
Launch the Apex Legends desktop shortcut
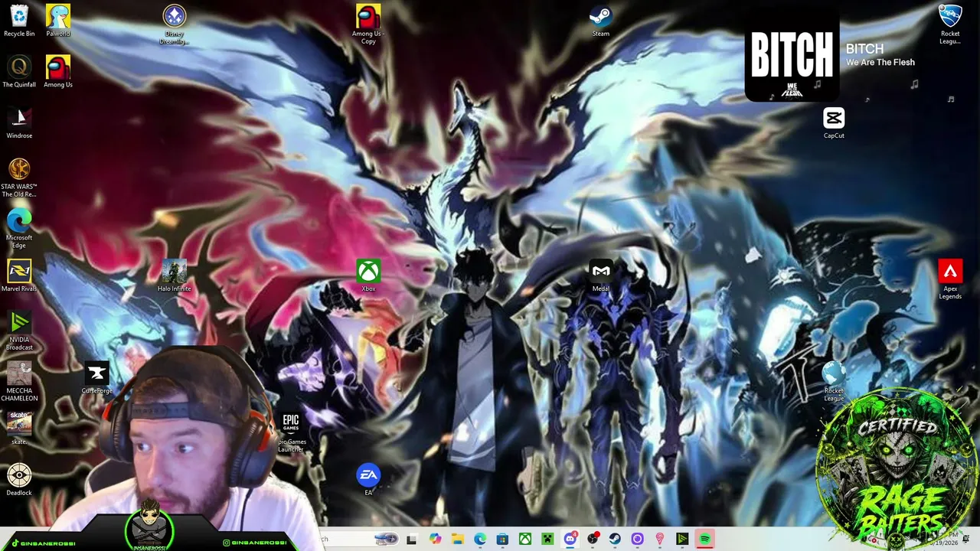[x=950, y=279]
